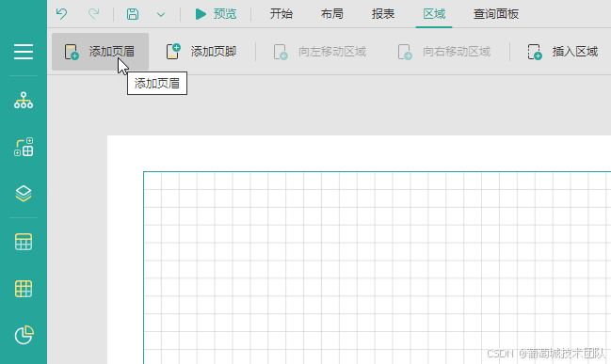Viewport: 611px width, 364px height.
Task: Click the redo arrow icon
Action: [x=93, y=14]
